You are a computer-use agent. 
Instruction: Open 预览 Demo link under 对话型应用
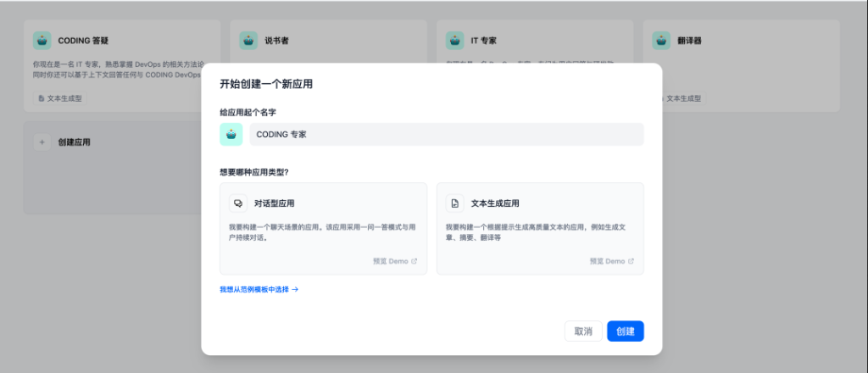click(395, 261)
